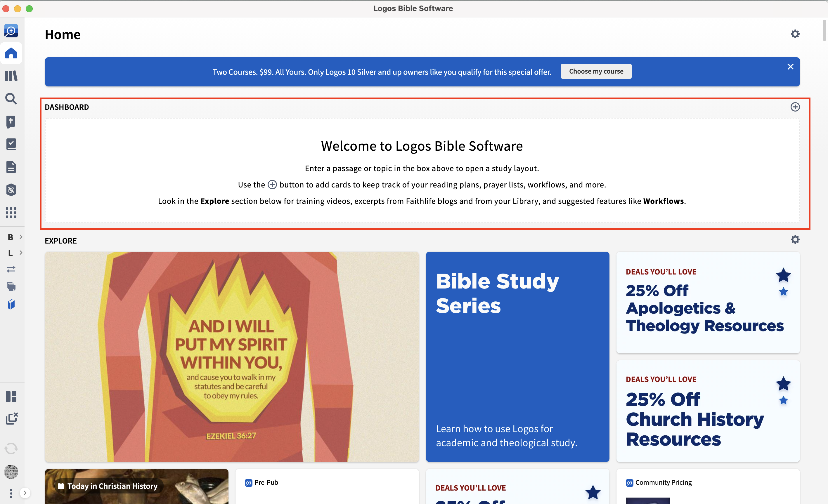The height and width of the screenshot is (504, 828).
Task: Open the Guides checklist icon
Action: coord(11,144)
